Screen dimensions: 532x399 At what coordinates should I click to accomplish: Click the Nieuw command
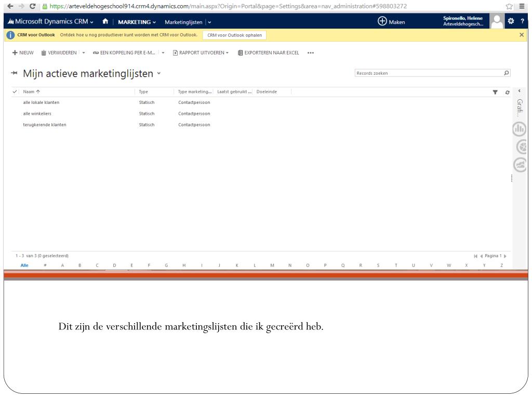[x=22, y=52]
